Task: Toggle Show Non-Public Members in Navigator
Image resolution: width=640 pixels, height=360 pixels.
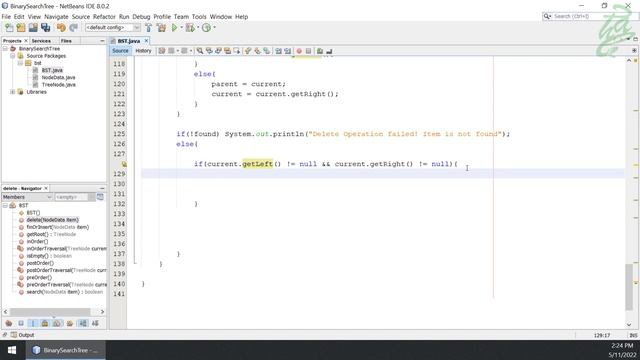Action: 45,323
